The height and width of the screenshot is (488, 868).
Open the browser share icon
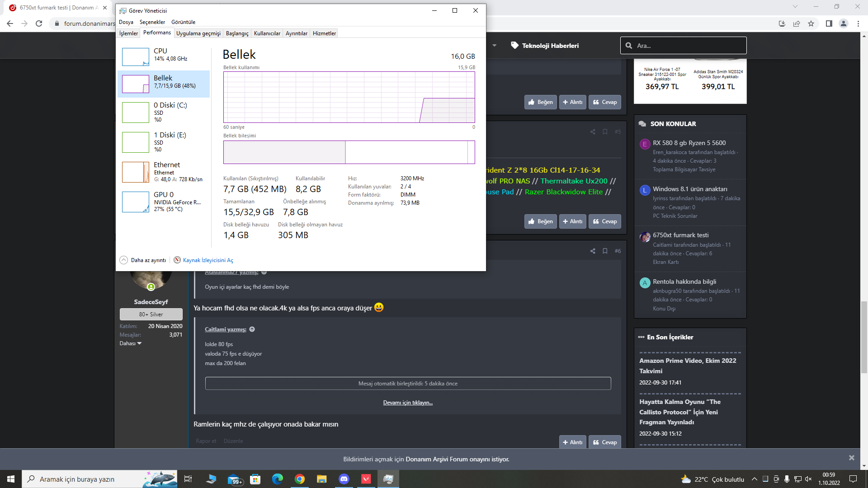(797, 23)
